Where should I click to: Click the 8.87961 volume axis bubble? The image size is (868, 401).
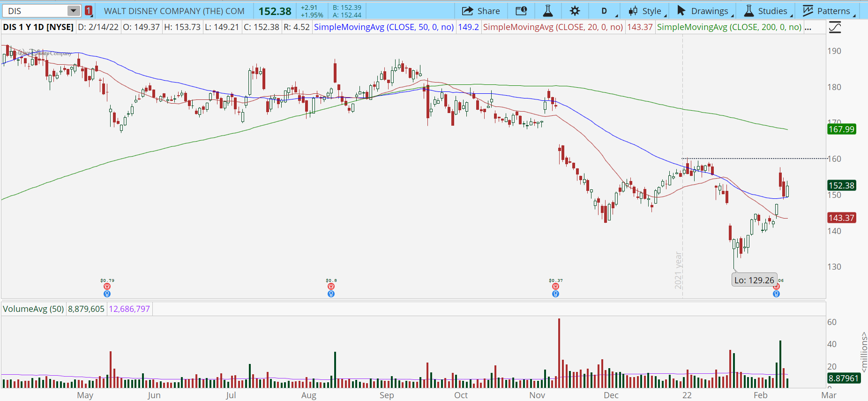(844, 378)
